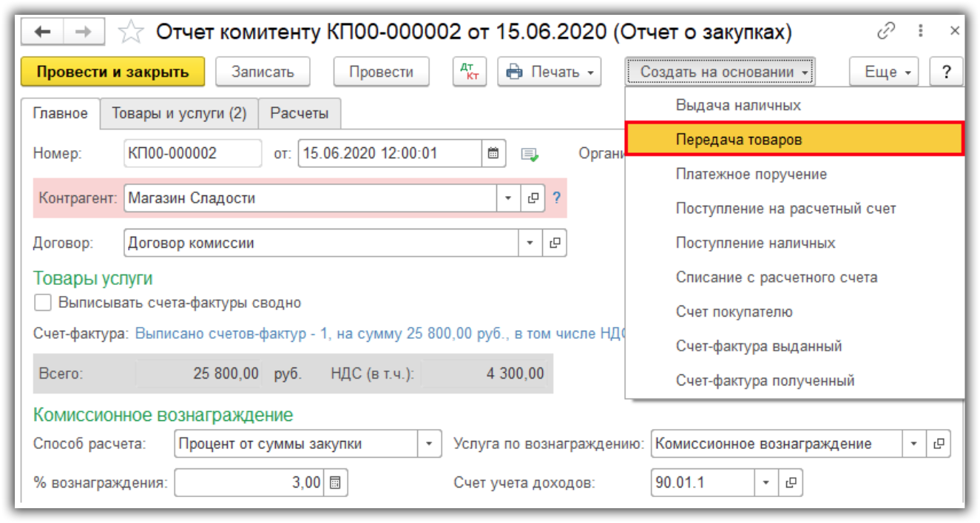
Task: Open the Дт/Кт postings icon
Action: 469,72
